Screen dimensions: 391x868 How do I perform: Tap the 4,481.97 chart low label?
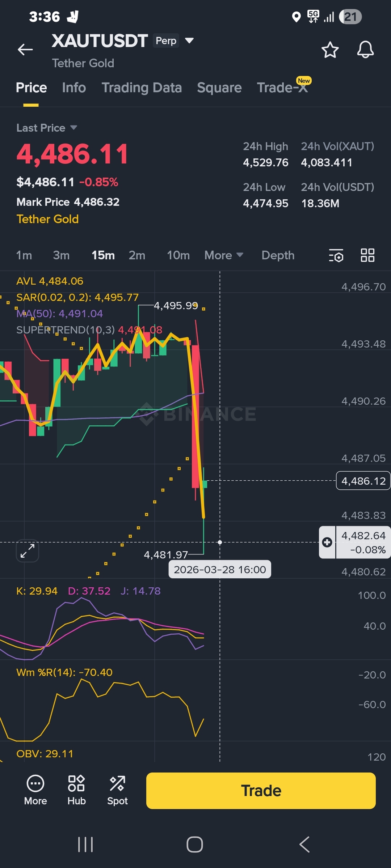[166, 555]
